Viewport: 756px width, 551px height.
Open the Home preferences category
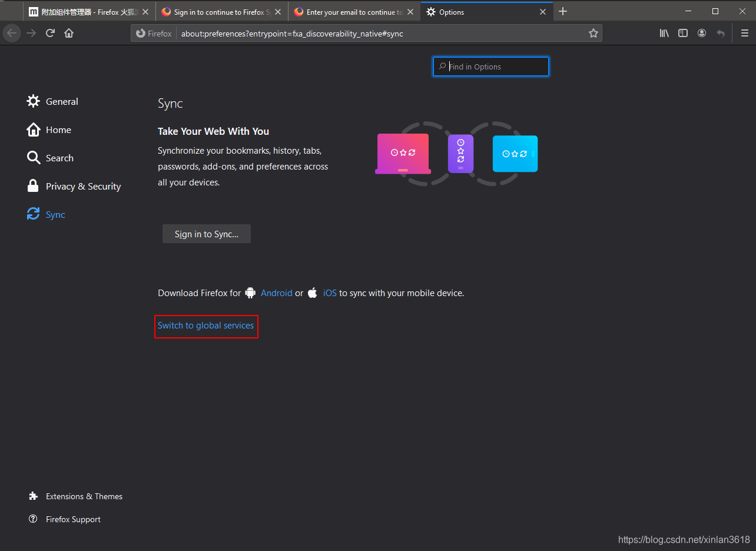point(49,130)
